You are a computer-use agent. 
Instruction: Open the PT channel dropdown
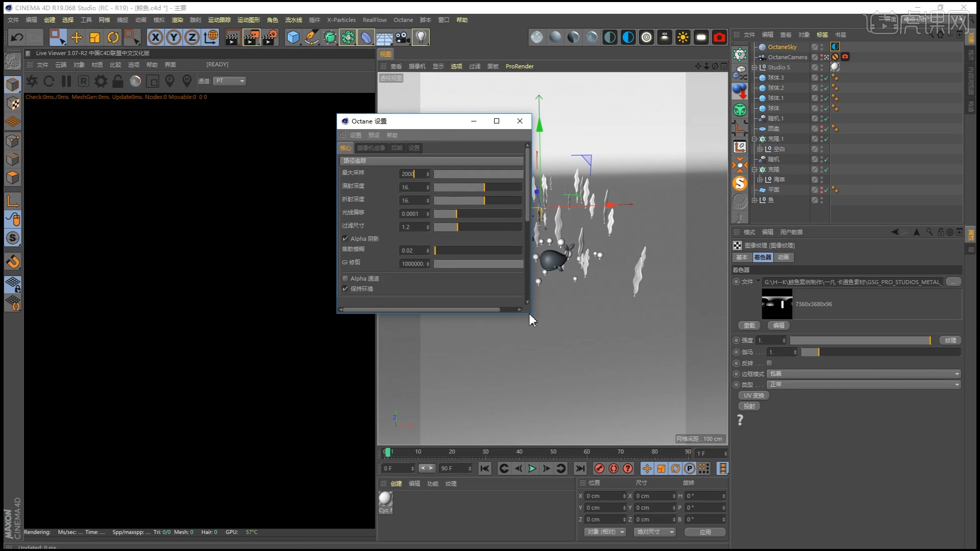pos(230,81)
